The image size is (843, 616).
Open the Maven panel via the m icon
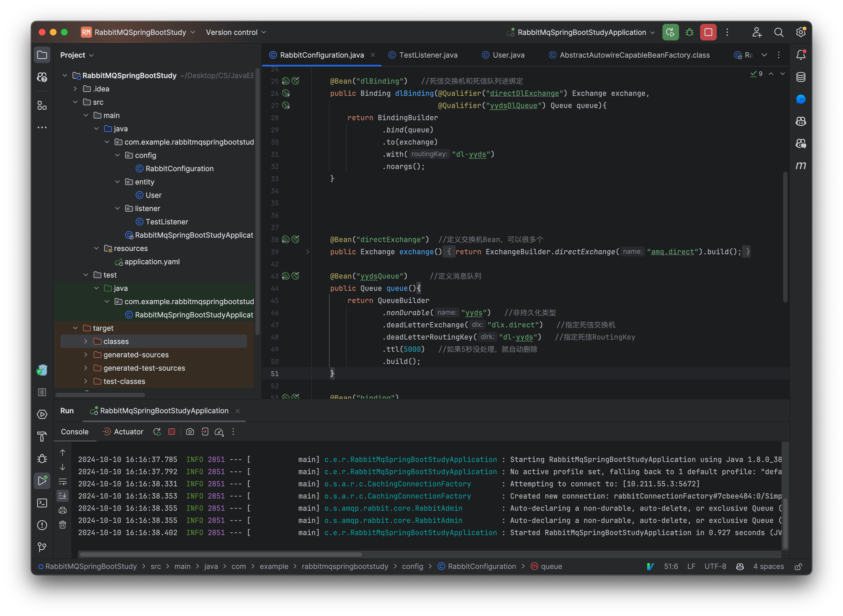point(801,166)
